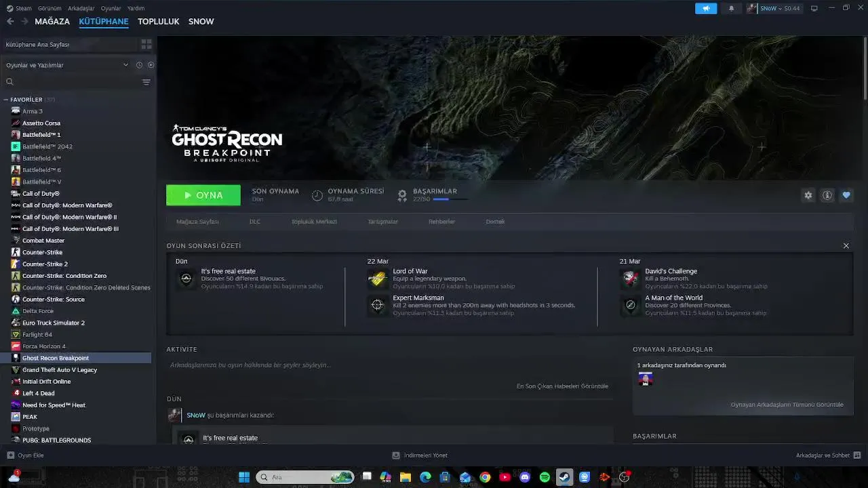Click the ready-to-play filter icon in sidebar
868x488 pixels.
(151, 65)
